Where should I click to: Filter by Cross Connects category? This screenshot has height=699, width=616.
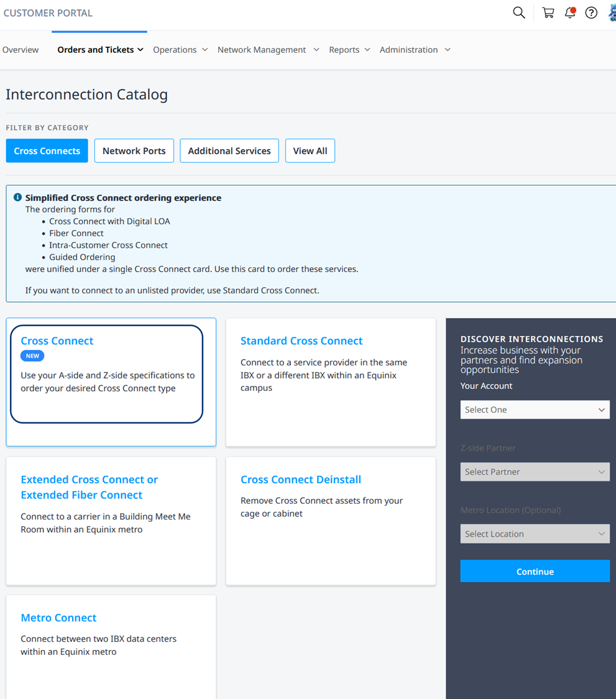47,151
